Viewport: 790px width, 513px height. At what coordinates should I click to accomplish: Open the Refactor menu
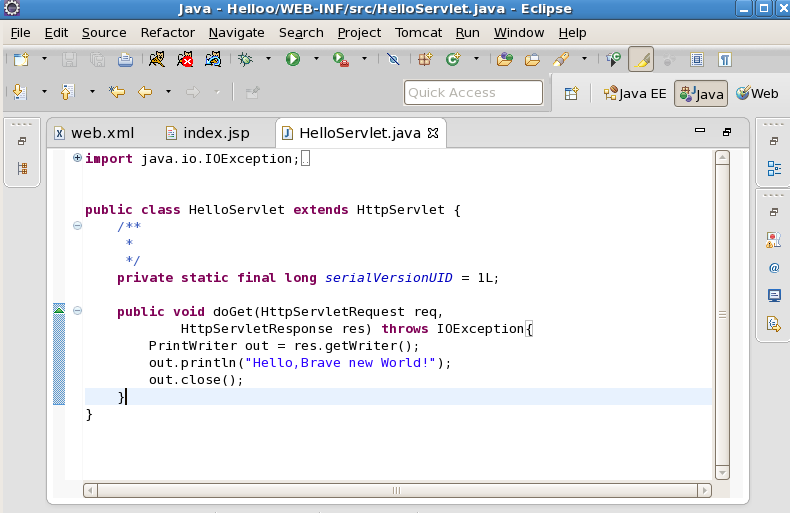(167, 33)
